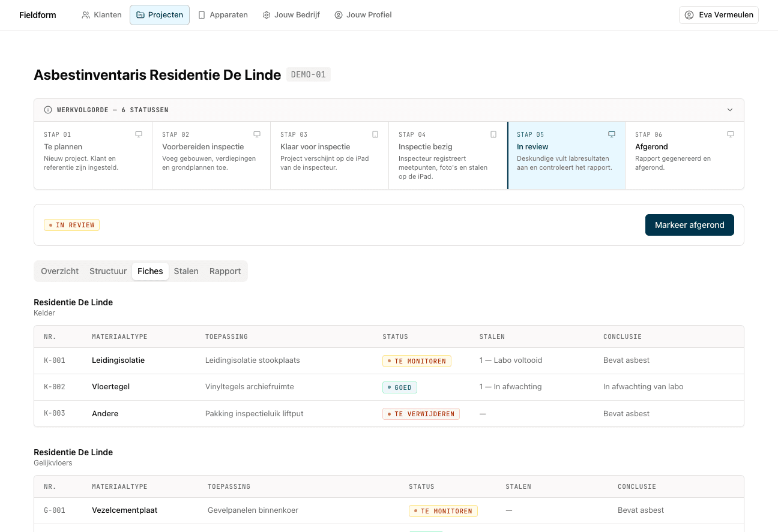Click the desktop icon on Stap 01
Viewport: 778px width, 532px height.
point(139,134)
